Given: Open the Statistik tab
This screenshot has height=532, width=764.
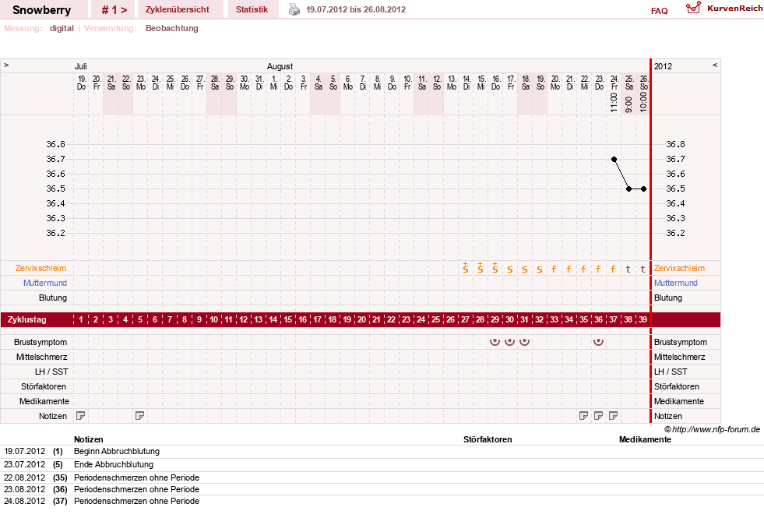Looking at the screenshot, I should [x=252, y=10].
